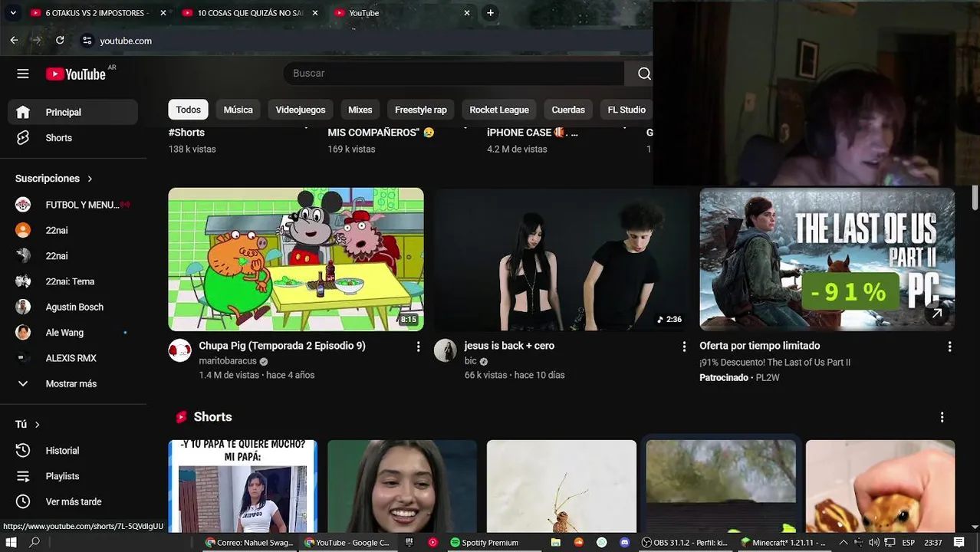Show hidden system tray icons
The width and height of the screenshot is (980, 552).
click(844, 542)
